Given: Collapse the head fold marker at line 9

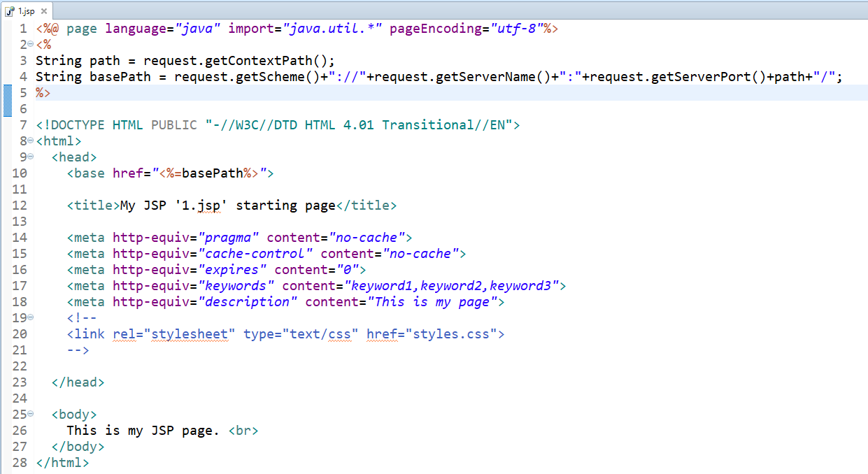Looking at the screenshot, I should pos(30,157).
